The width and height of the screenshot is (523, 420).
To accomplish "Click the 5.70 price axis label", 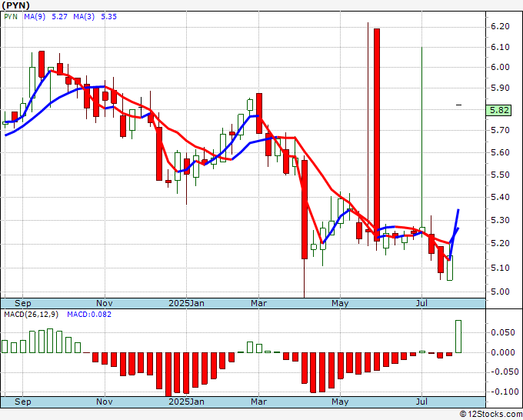I will pyautogui.click(x=501, y=131).
